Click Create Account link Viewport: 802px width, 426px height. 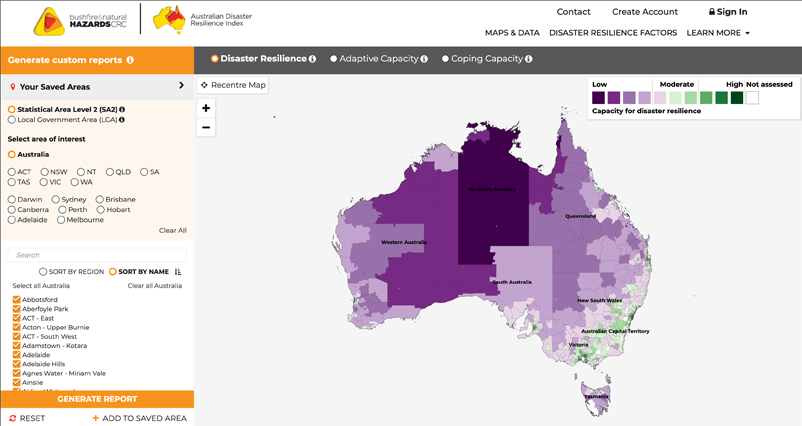click(645, 12)
